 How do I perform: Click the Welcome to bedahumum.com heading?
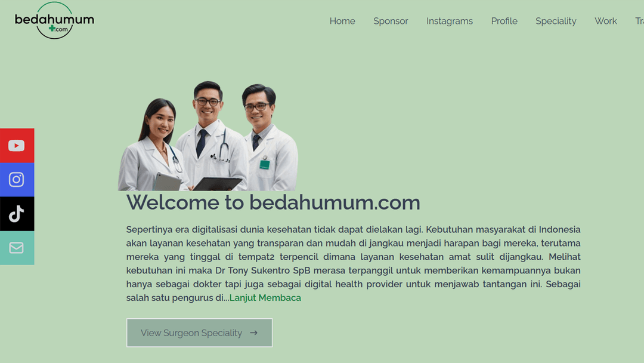pos(273,202)
